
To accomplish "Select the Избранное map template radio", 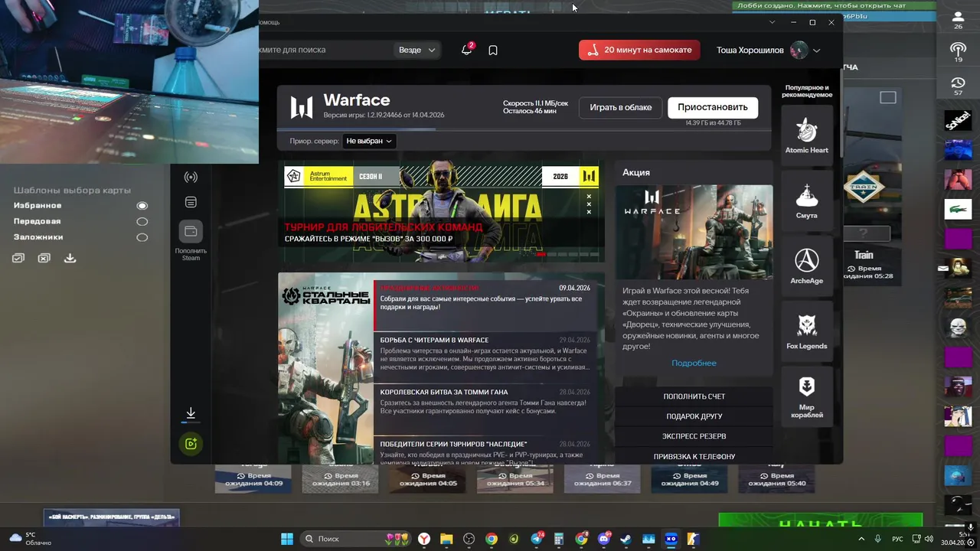I will point(142,206).
